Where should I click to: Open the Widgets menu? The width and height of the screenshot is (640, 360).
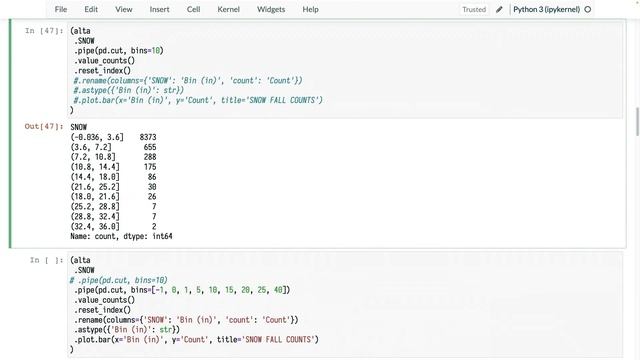pyautogui.click(x=271, y=9)
